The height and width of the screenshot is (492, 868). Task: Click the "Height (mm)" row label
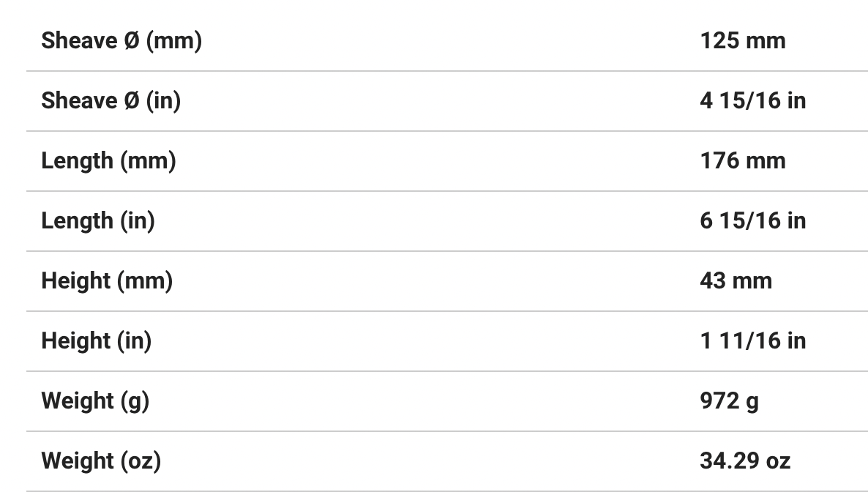[107, 281]
